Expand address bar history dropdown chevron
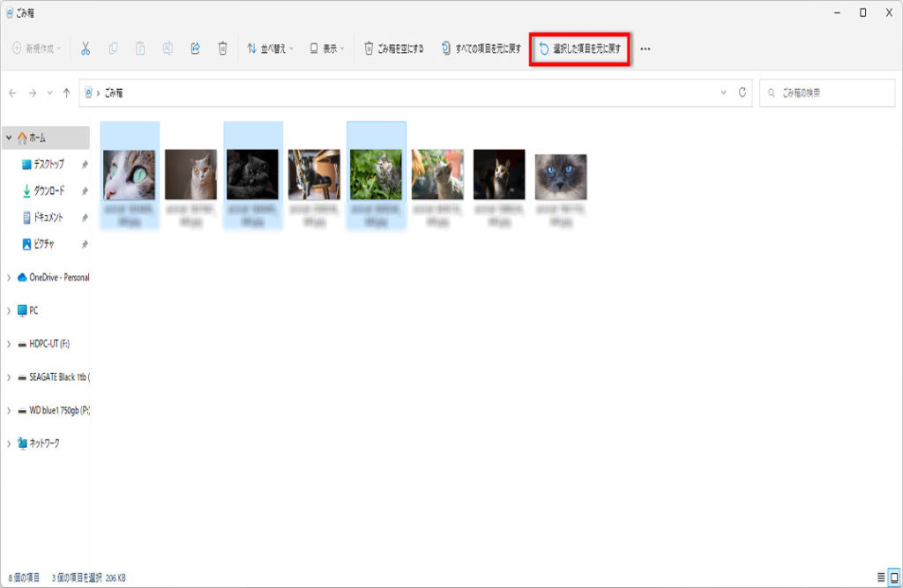Image resolution: width=903 pixels, height=588 pixels. pos(723,93)
